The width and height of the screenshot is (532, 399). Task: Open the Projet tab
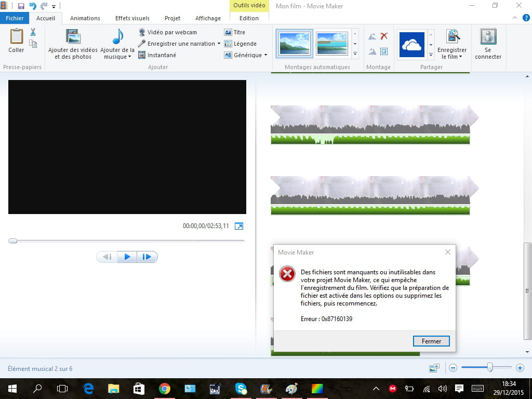click(172, 18)
